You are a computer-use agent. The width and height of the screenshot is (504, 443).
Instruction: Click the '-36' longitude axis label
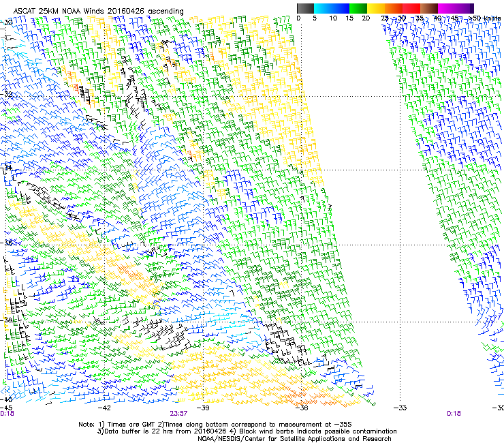pyautogui.click(x=302, y=408)
